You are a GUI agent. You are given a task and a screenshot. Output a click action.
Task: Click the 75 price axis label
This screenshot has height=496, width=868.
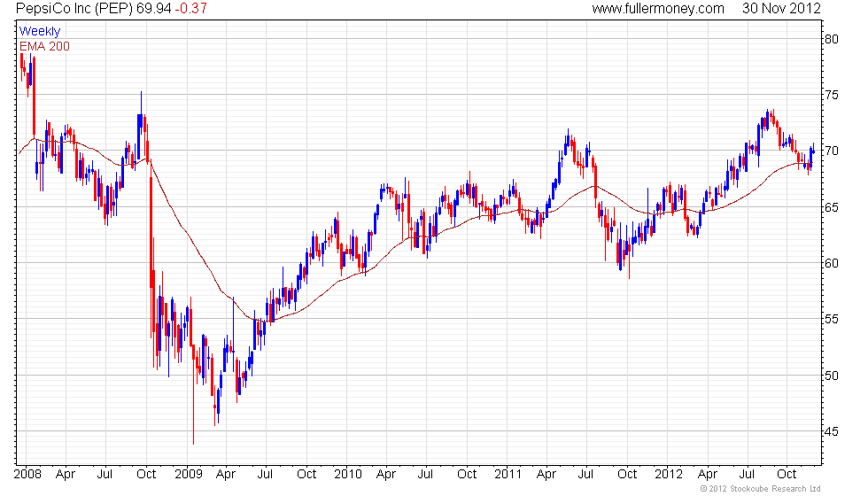click(831, 96)
